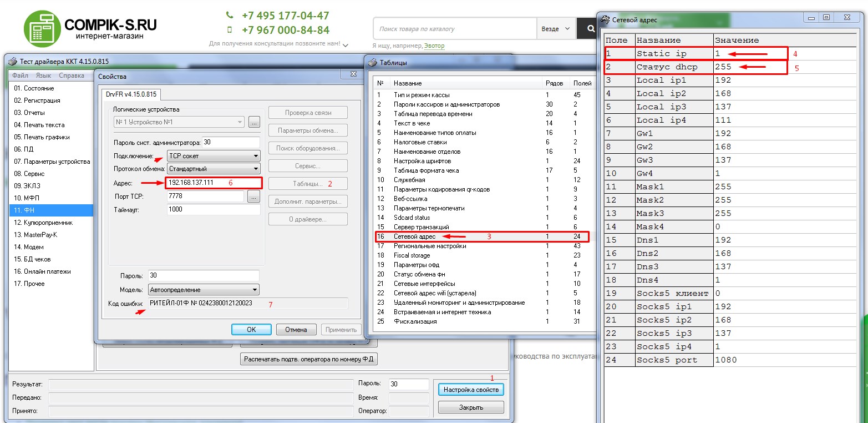Viewport: 868px width, 423px height.
Task: Expand the consultation phone chevron
Action: (346, 44)
